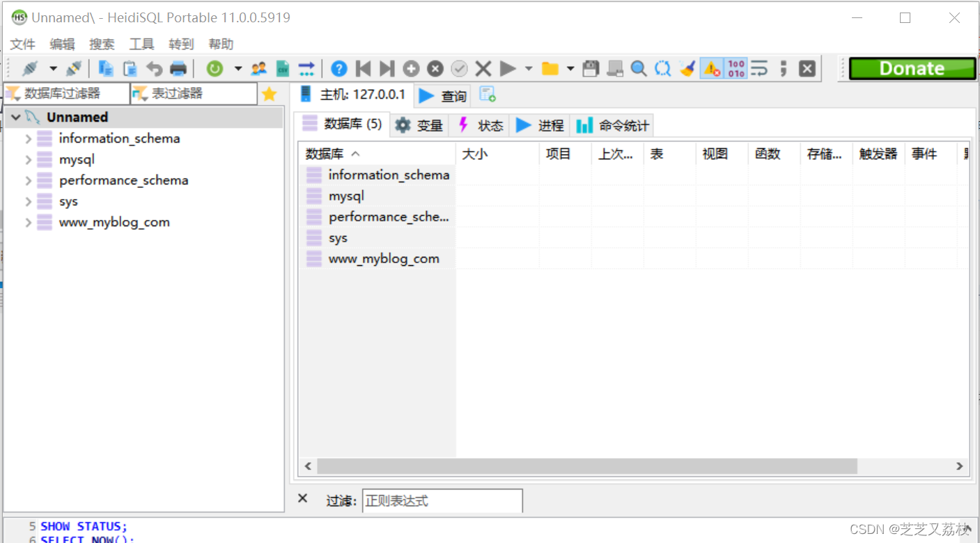Click the insert row plus icon
The image size is (980, 543).
(411, 68)
